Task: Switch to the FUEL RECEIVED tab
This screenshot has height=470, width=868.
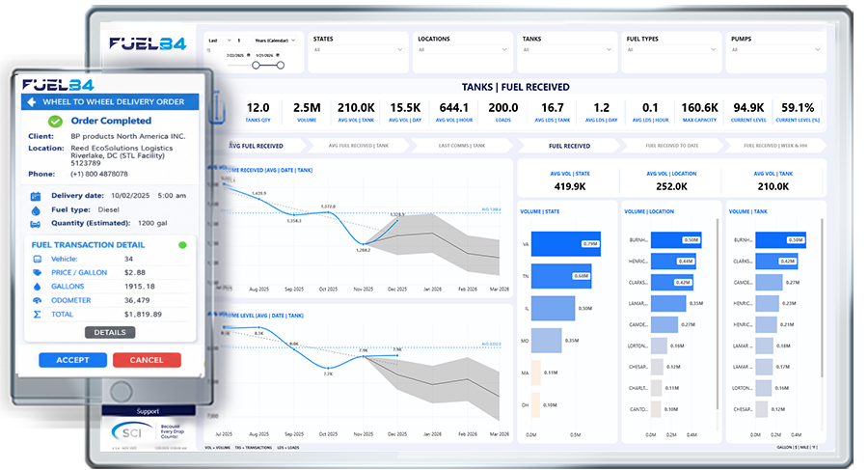Action: (x=569, y=146)
